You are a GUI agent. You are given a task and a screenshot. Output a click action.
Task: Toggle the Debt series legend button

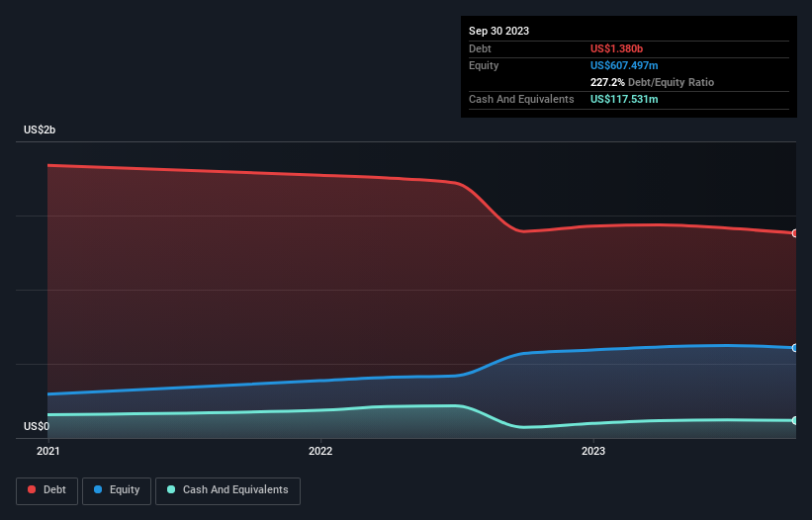47,490
